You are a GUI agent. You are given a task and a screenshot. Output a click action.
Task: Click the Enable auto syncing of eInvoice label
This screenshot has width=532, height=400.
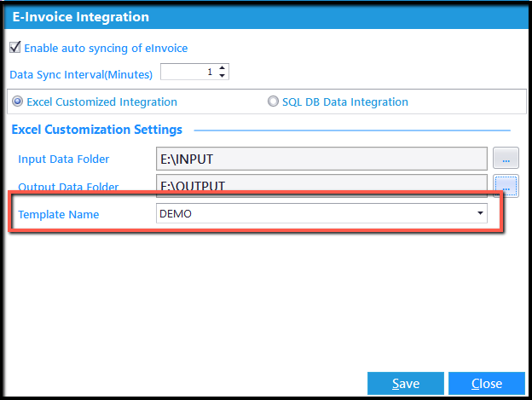coord(106,48)
